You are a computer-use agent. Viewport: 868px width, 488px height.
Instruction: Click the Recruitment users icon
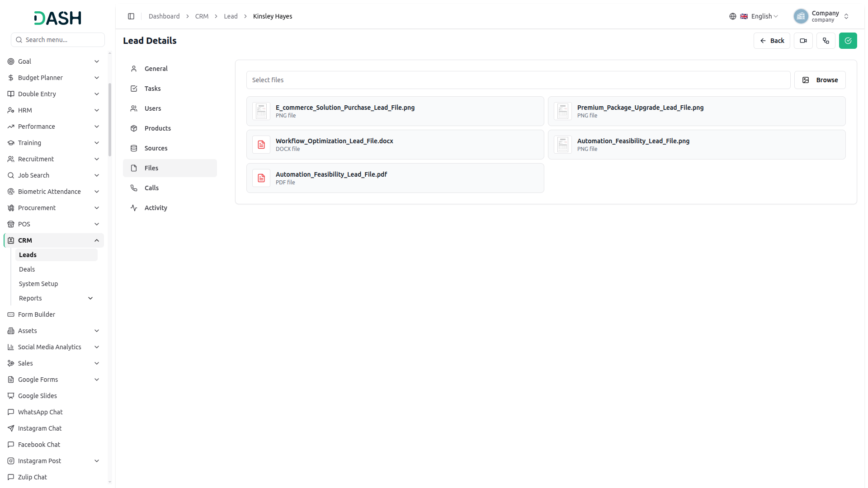tap(11, 159)
